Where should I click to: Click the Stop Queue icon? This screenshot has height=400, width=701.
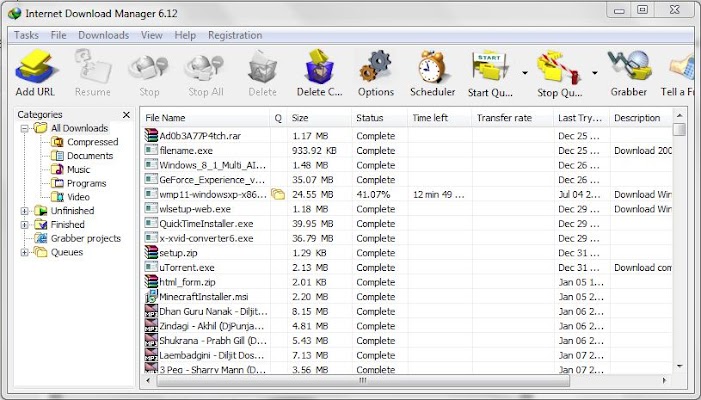coord(559,67)
